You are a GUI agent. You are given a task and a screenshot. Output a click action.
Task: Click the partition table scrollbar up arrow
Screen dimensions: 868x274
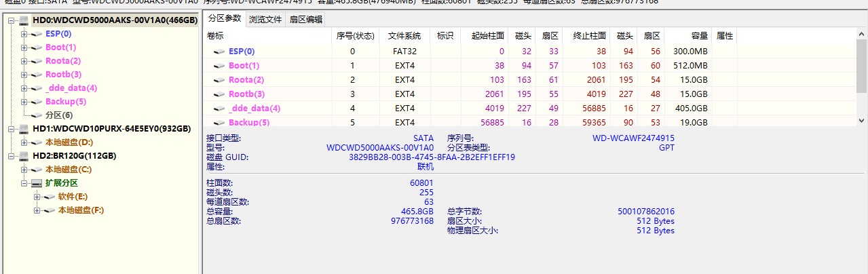861,34
